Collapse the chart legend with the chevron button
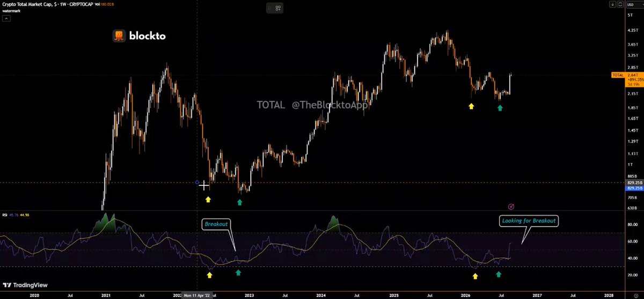 [7, 18]
